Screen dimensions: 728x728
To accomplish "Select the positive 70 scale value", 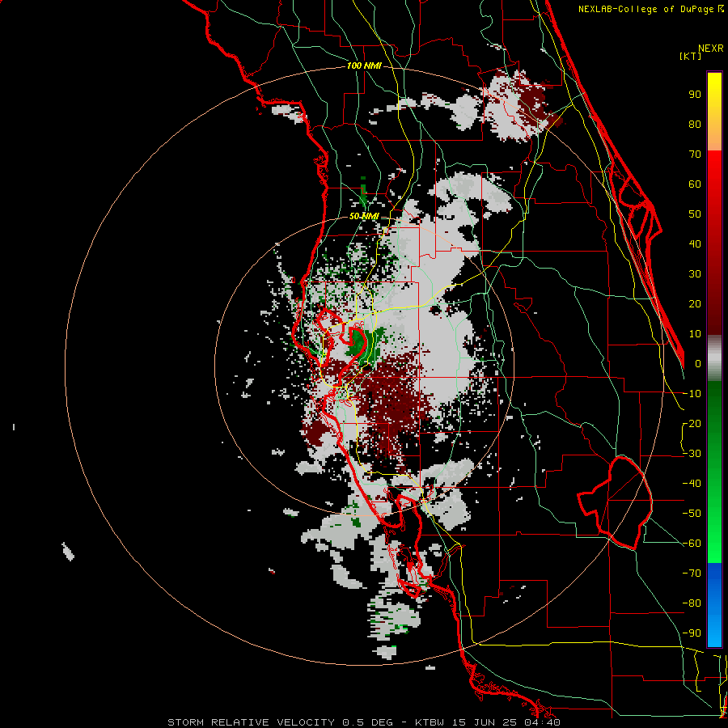I will coord(695,154).
